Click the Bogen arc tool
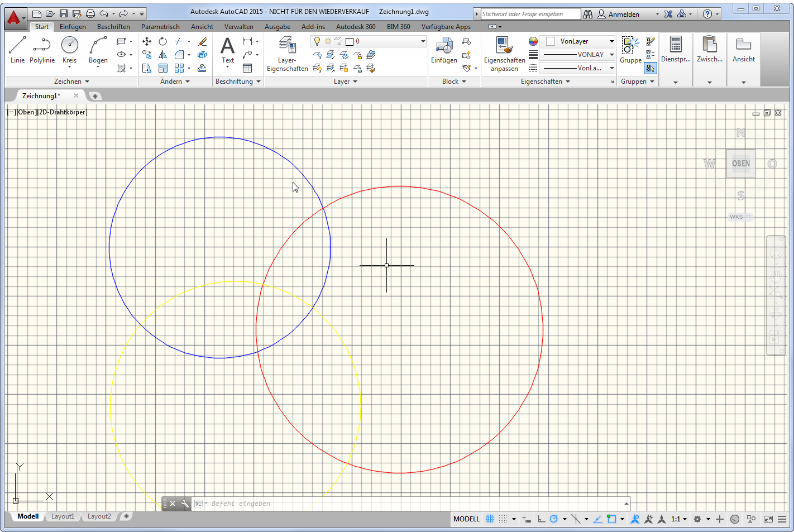794x532 pixels. [x=98, y=49]
